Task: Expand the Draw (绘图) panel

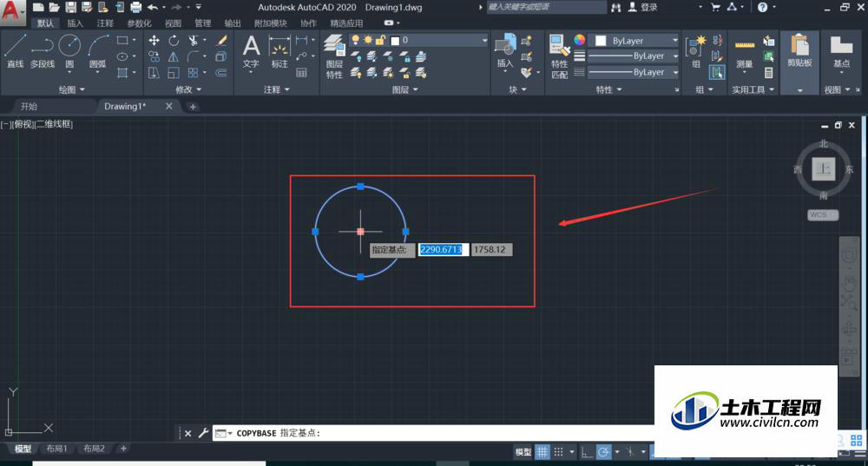Action: tap(72, 89)
